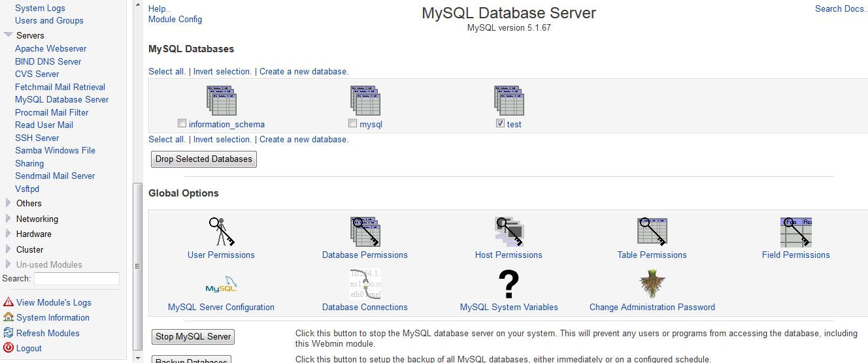The width and height of the screenshot is (868, 363).
Task: Click the red Logout power icon
Action: pos(8,347)
